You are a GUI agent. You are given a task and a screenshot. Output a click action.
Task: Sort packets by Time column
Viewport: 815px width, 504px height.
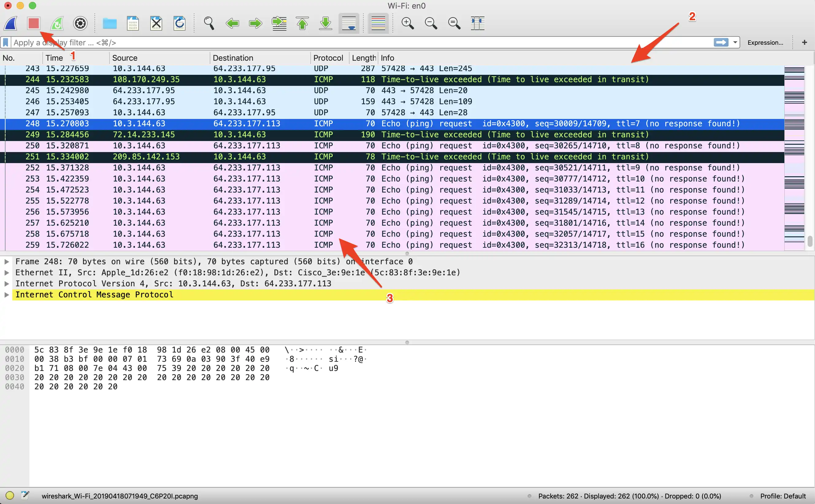[76, 58]
